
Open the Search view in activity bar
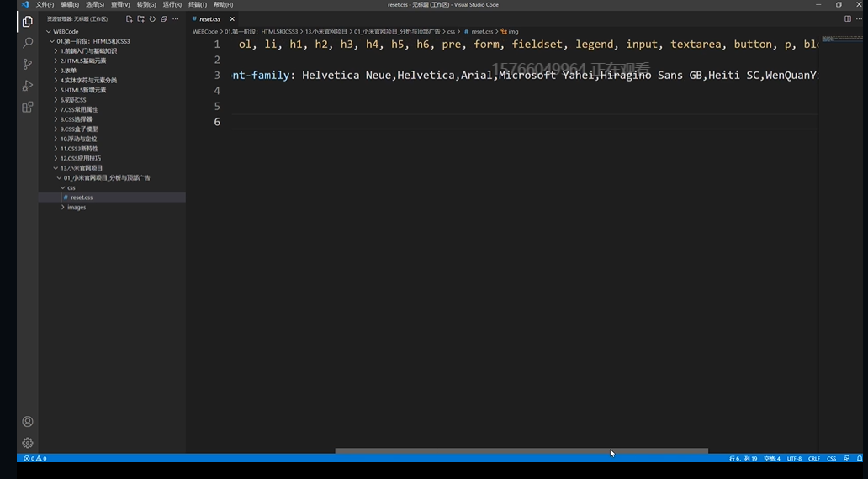click(x=27, y=43)
